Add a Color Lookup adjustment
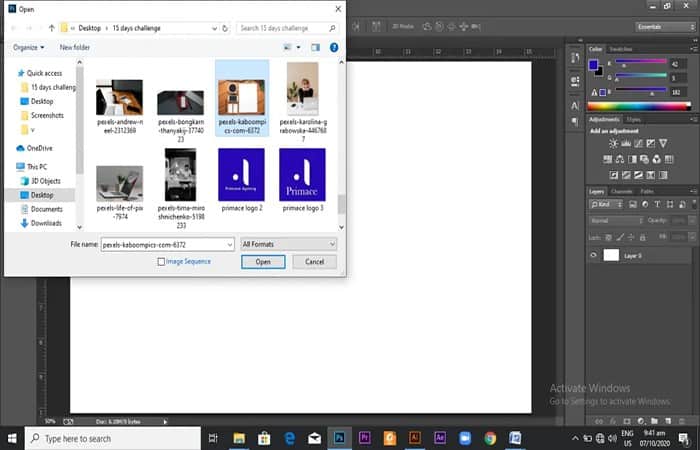Screen dimensions: 700x450 pyautogui.click(x=669, y=159)
